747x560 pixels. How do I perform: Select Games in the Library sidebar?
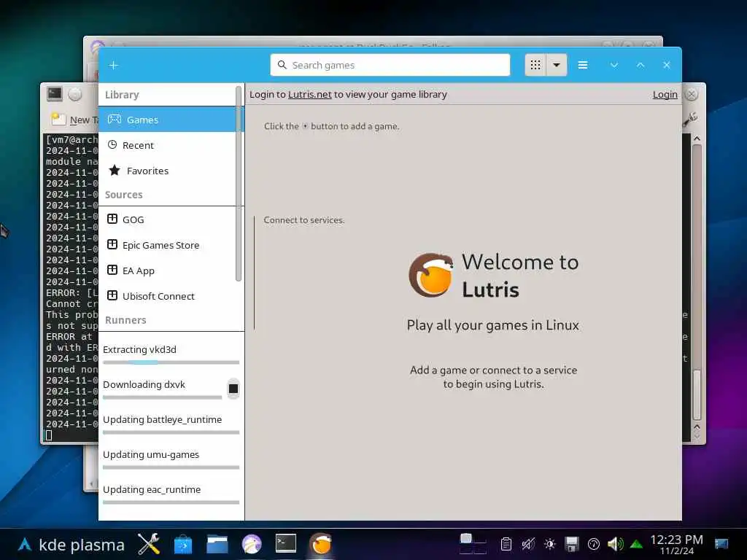click(x=169, y=120)
